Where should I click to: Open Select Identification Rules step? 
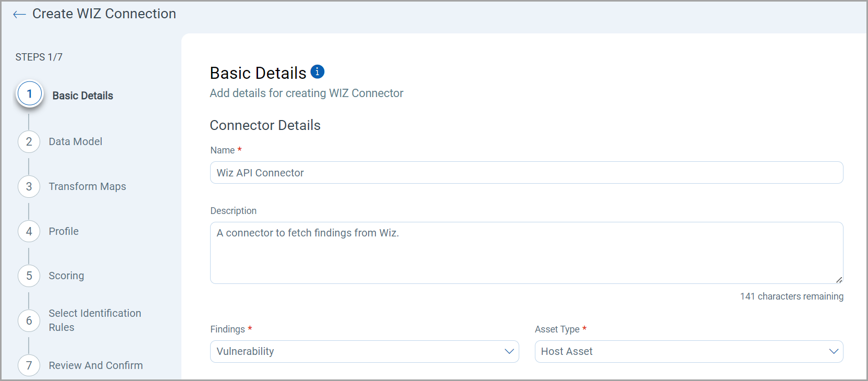pyautogui.click(x=95, y=320)
